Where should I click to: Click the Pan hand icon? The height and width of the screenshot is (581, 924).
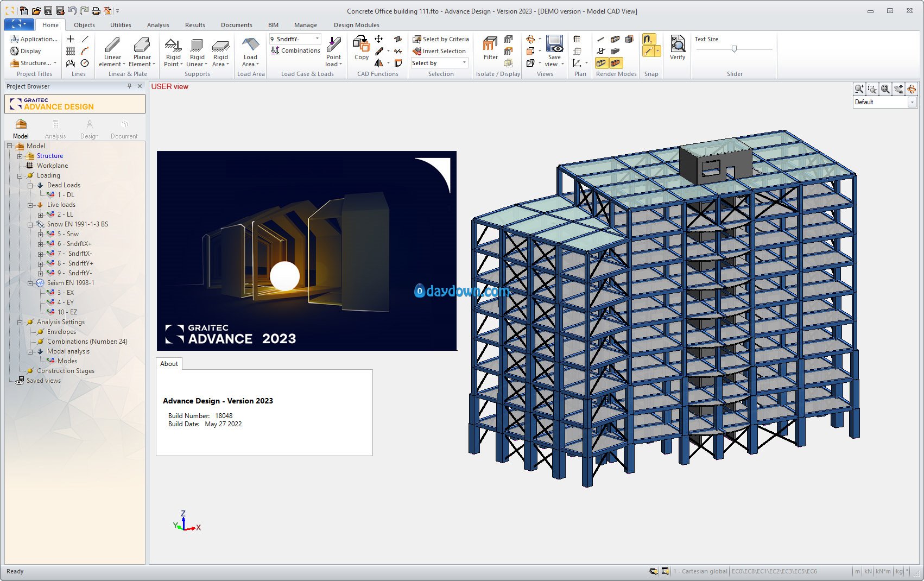point(898,89)
